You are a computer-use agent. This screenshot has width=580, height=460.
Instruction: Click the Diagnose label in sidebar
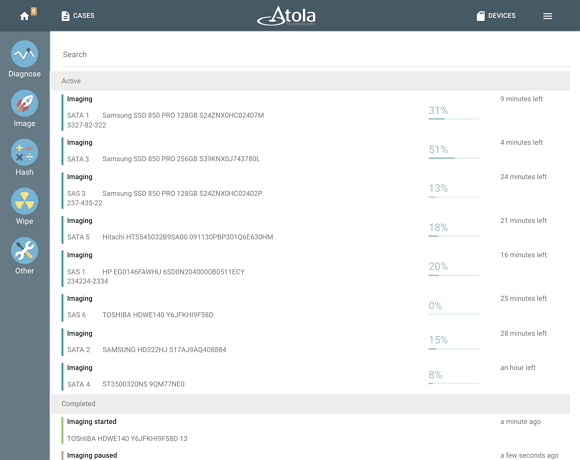[24, 74]
